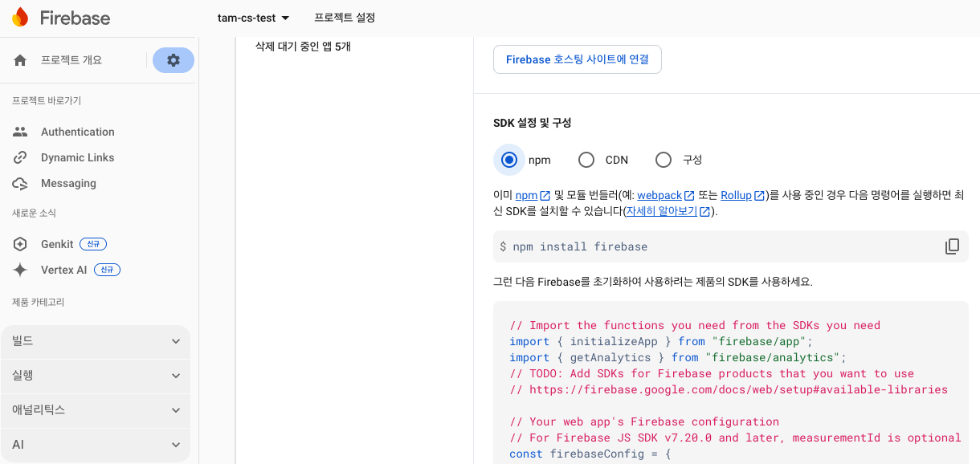Expand the 실행 category
Screen dimensions: 980x464
96,376
